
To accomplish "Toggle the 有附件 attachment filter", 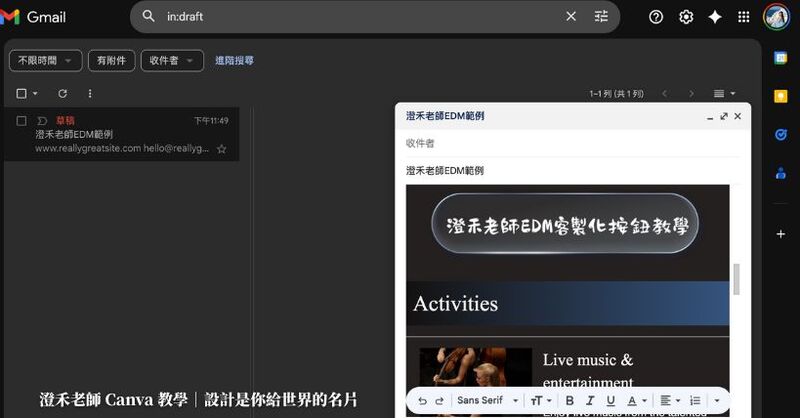I will point(111,60).
